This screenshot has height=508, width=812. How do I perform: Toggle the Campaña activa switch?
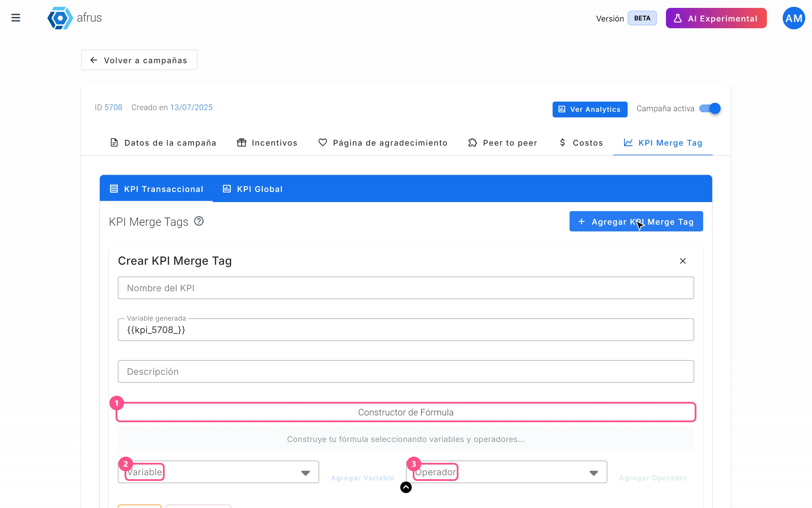710,109
